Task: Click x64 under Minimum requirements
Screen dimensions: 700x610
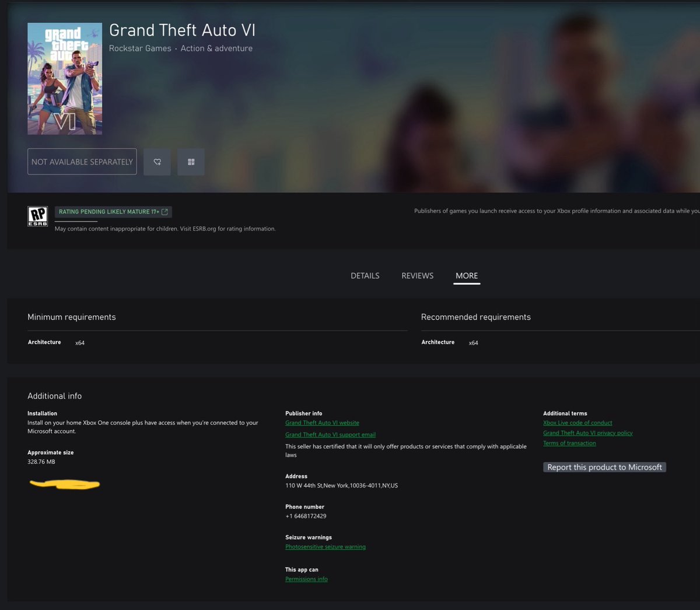Action: (x=80, y=343)
